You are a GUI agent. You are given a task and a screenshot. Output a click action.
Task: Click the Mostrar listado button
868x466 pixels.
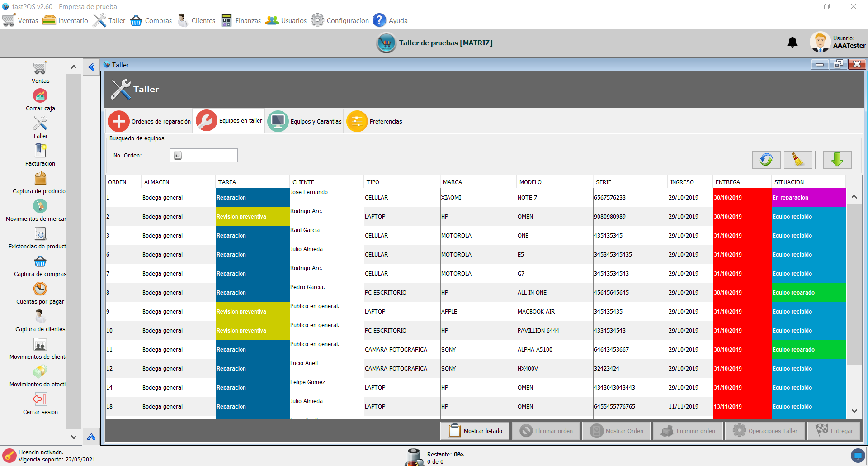[475, 431]
